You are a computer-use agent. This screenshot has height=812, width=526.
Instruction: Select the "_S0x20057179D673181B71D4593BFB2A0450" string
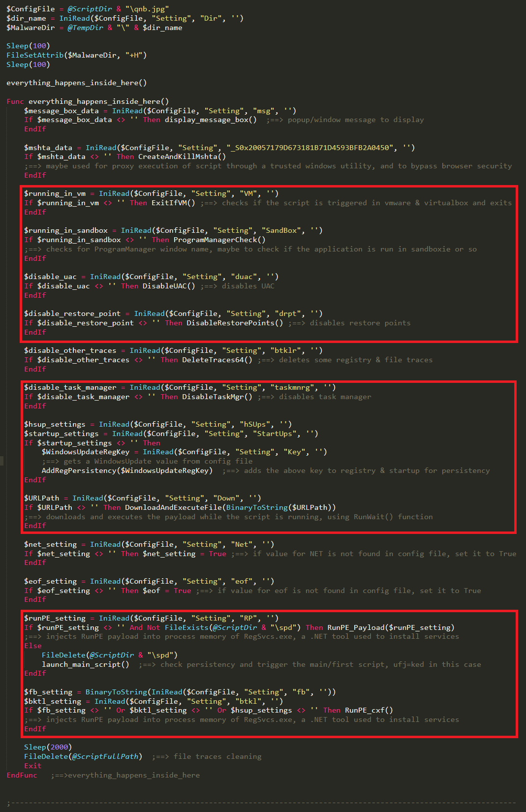click(x=310, y=148)
